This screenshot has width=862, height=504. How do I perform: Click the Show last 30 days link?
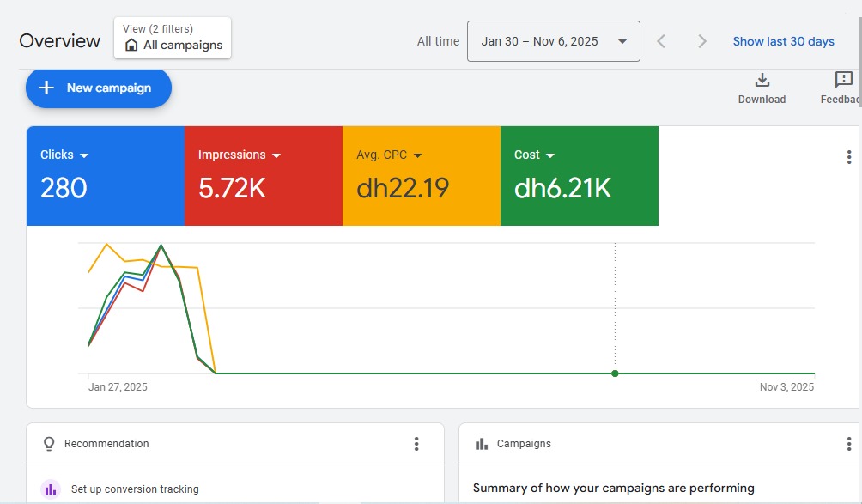783,40
